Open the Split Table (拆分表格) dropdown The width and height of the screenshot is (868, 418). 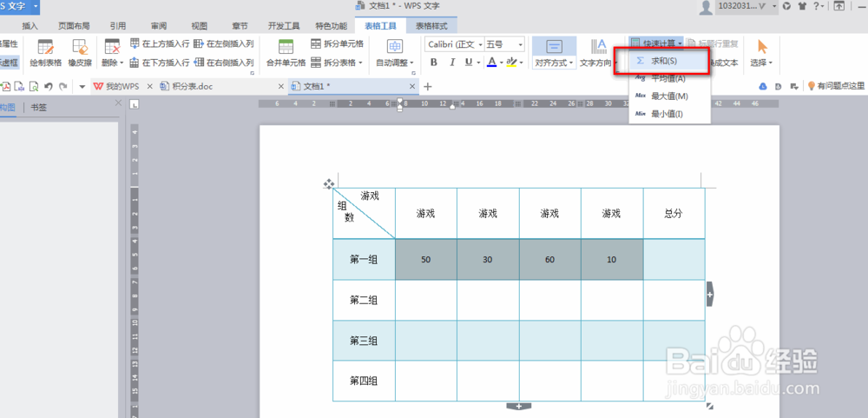(337, 63)
